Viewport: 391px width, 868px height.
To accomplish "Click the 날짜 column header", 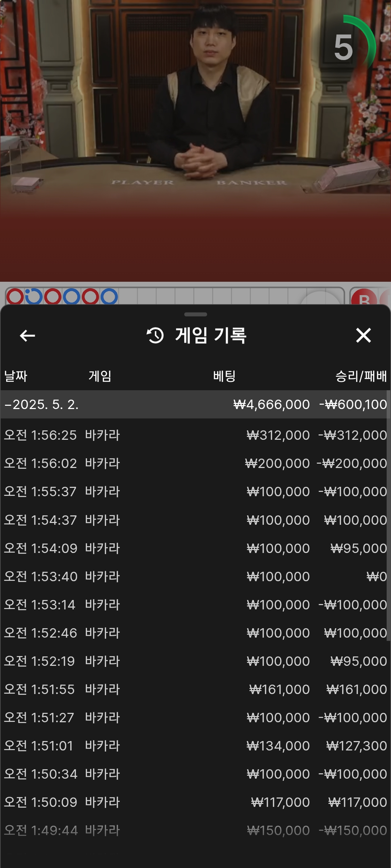I will click(16, 376).
